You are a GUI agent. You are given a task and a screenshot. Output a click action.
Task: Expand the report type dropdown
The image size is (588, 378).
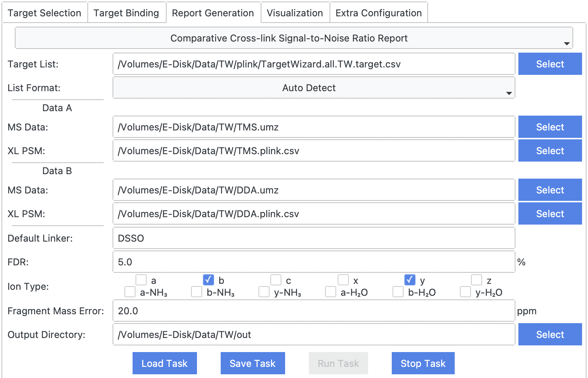point(294,38)
